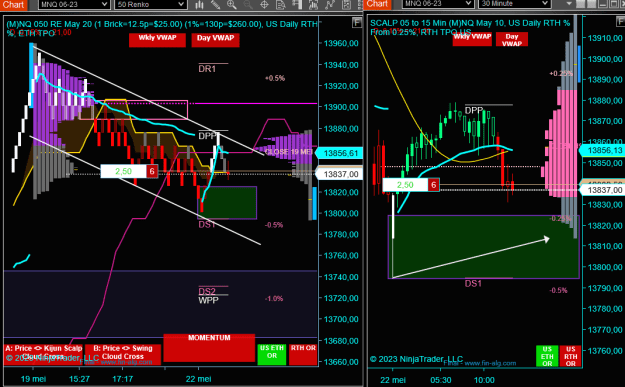Click red 6 quantity box on 30 Minute chart

coord(434,185)
